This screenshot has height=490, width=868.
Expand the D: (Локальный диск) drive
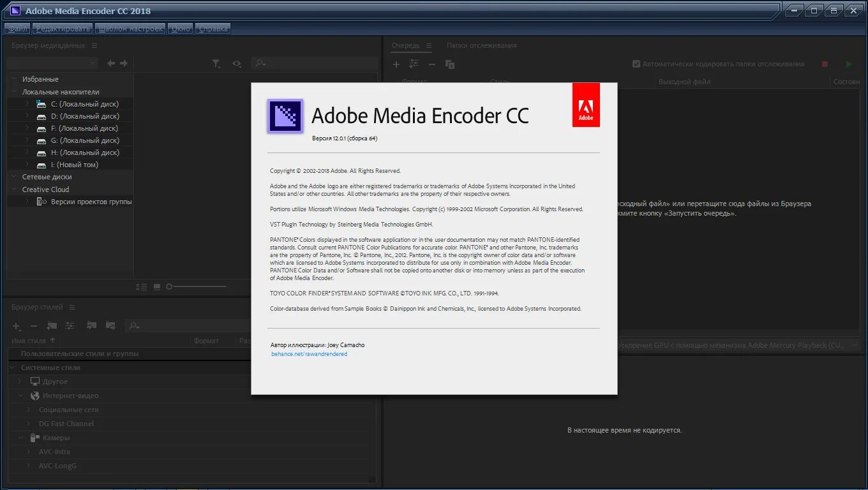pos(27,116)
